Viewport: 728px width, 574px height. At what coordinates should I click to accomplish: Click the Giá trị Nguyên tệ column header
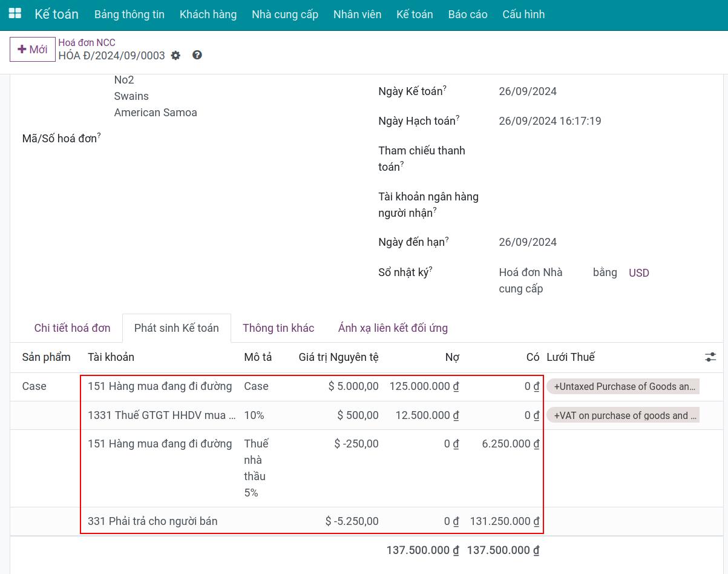click(339, 357)
